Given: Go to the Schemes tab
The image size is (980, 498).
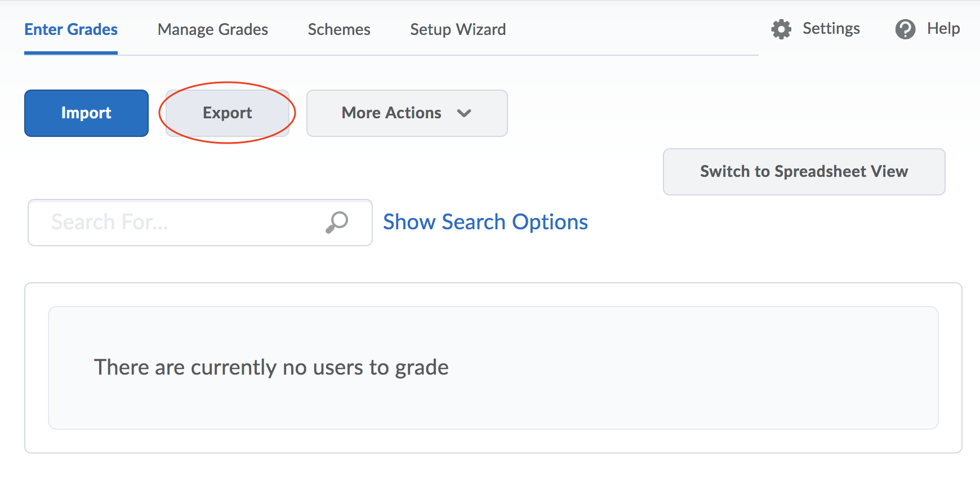Looking at the screenshot, I should point(339,29).
